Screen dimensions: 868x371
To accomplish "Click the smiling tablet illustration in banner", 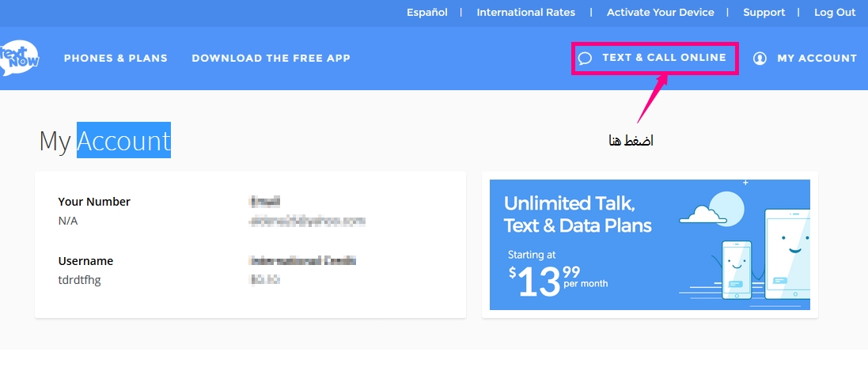I will (787, 254).
